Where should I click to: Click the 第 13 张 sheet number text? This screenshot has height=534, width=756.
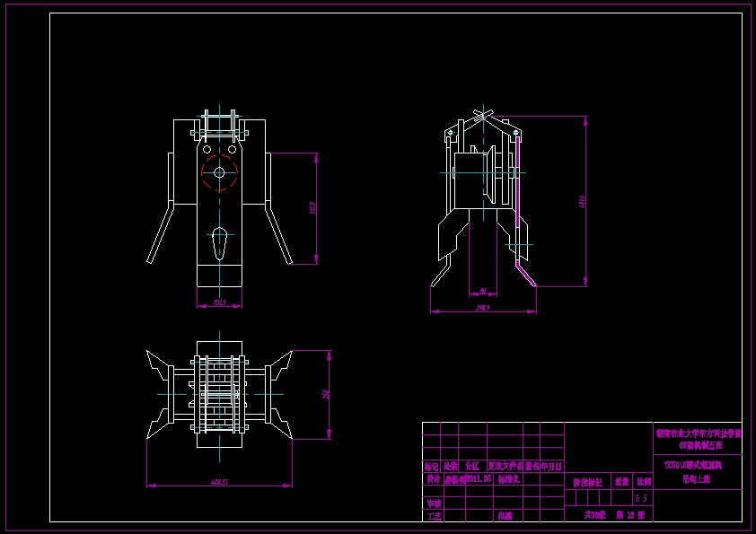pyautogui.click(x=630, y=515)
